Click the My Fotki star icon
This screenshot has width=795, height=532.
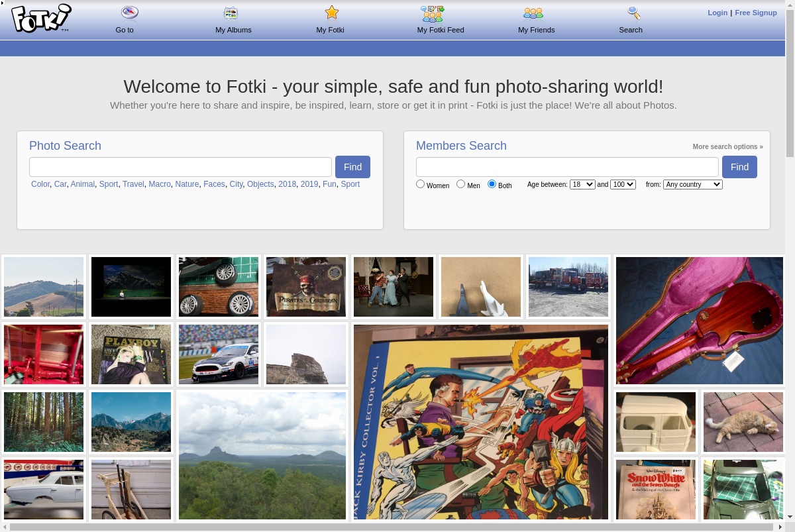[332, 13]
